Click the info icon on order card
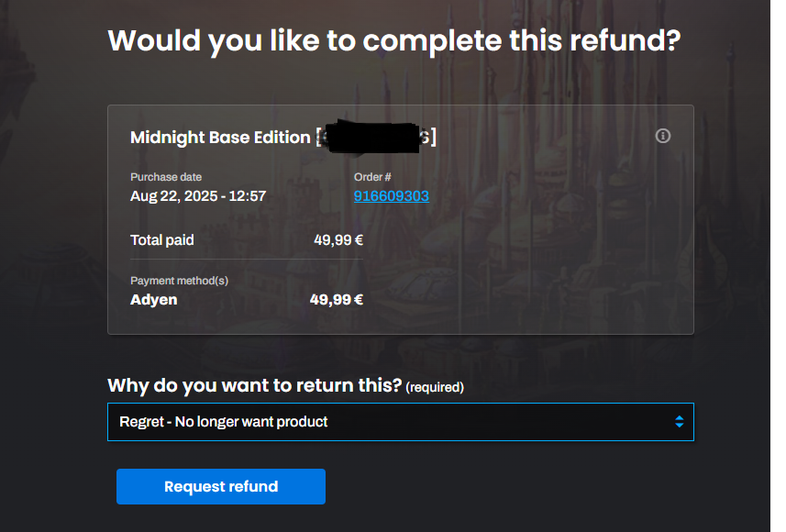 coord(663,136)
